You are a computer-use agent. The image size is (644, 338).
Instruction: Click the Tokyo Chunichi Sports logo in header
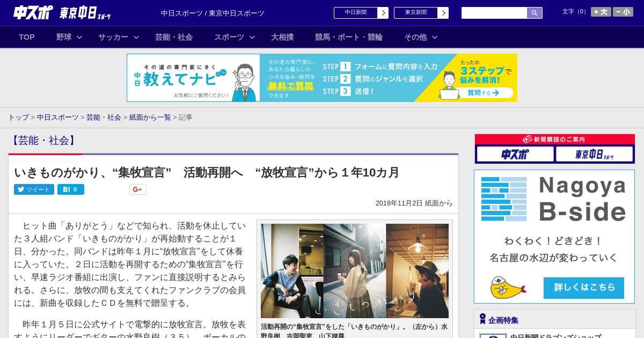[85, 13]
